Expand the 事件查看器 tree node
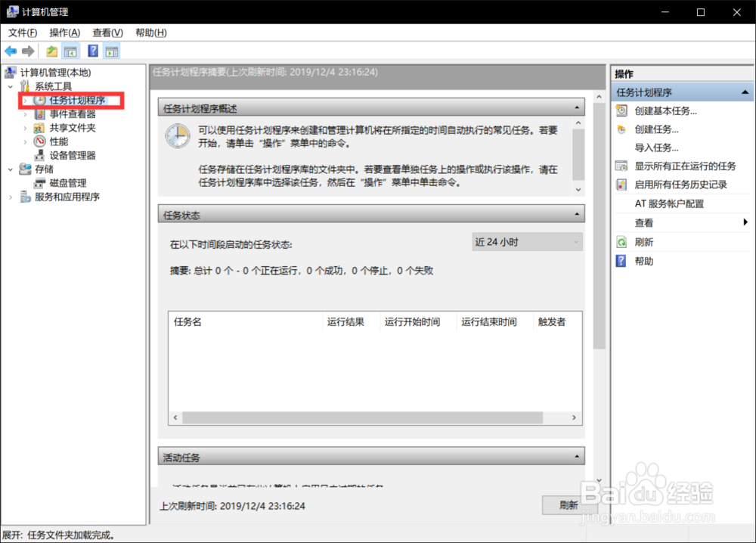 (x=25, y=114)
